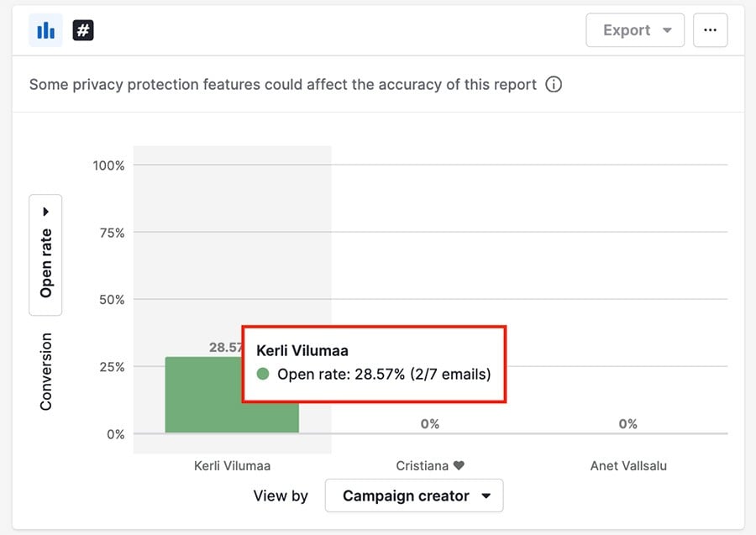The width and height of the screenshot is (756, 535).
Task: Click the privacy protection notice text
Action: click(283, 84)
